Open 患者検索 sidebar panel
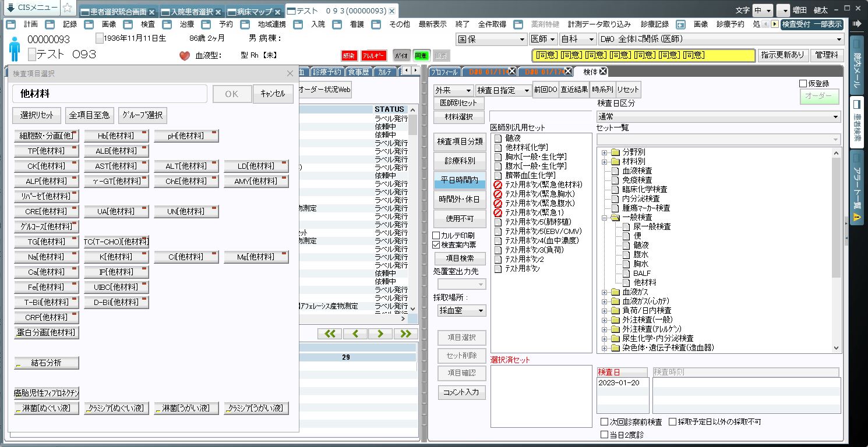The image size is (868, 447). point(856,121)
